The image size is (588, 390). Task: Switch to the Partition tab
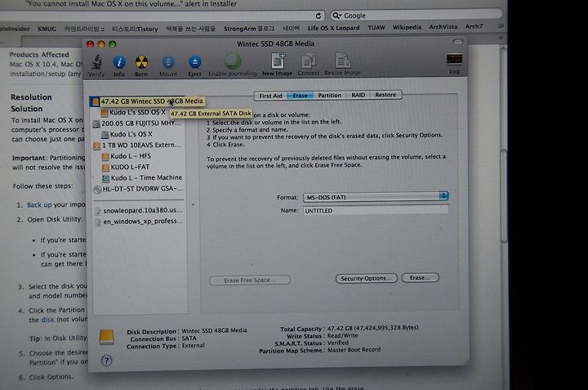(330, 96)
